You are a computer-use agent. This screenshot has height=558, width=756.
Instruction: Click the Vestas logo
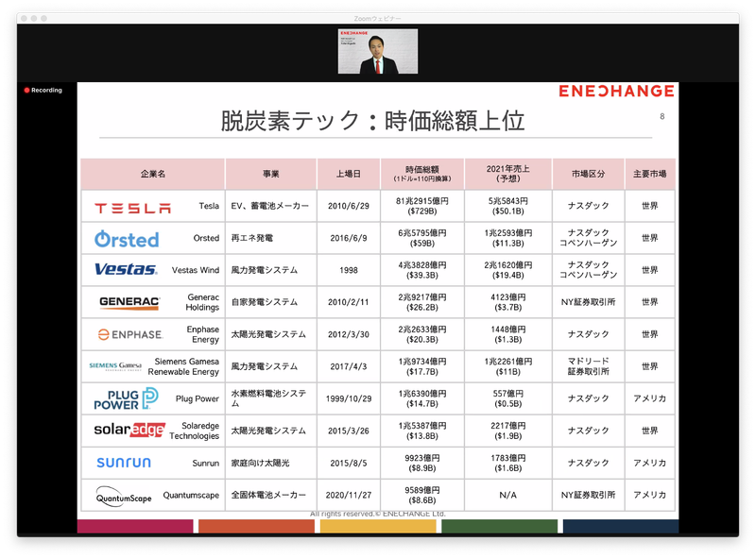tap(126, 269)
